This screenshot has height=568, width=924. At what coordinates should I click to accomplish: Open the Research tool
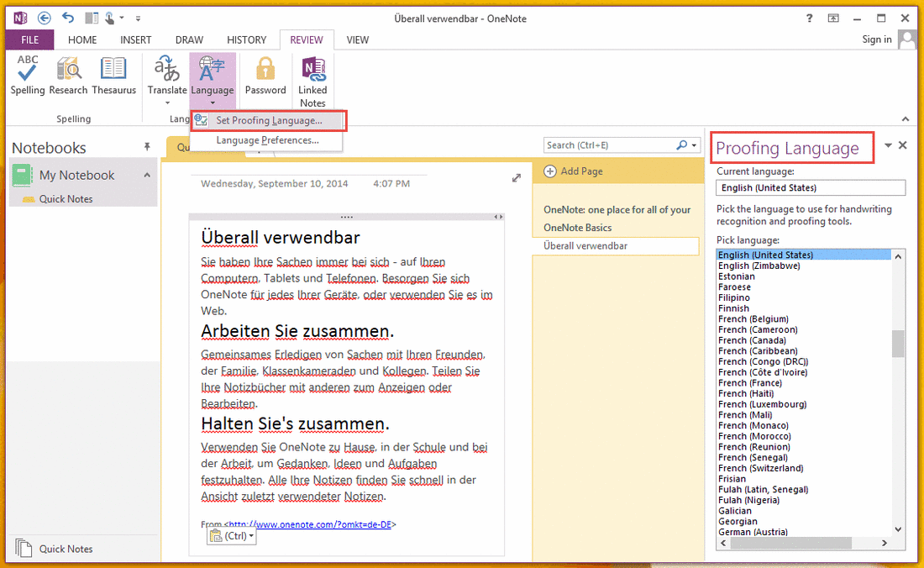68,76
